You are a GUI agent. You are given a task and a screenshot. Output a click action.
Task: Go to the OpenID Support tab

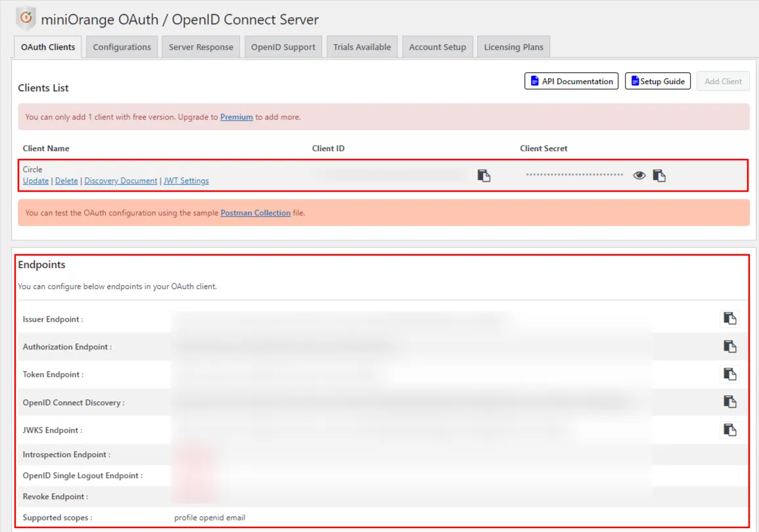(x=283, y=47)
